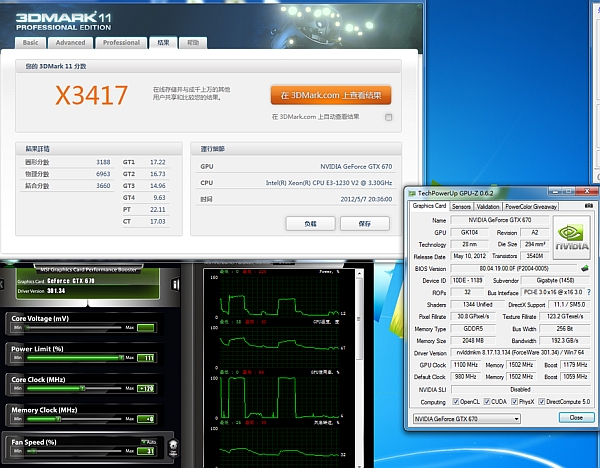Open the 帮助 help tab in 3DMark 11

[193, 42]
